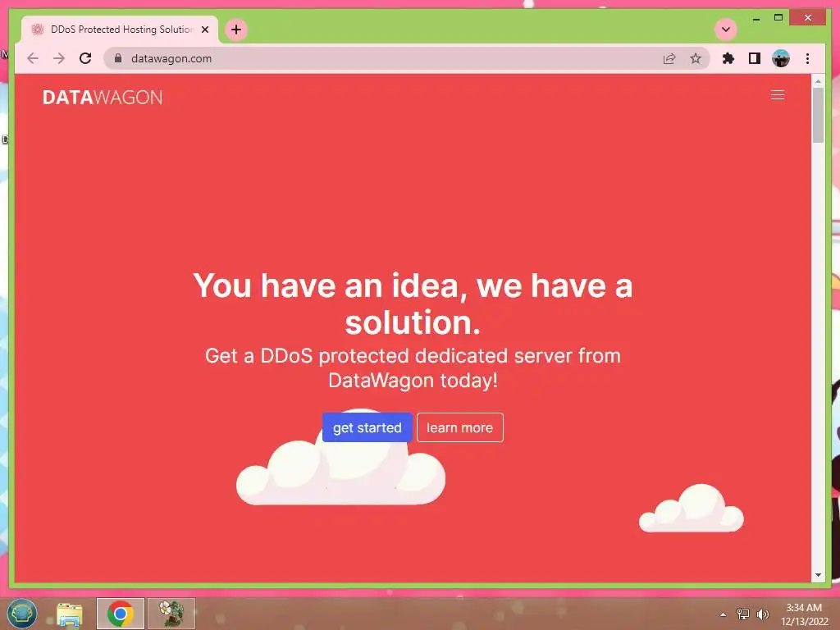Screen dimensions: 840x630
Task: Open network status tray icon
Action: coord(743,614)
